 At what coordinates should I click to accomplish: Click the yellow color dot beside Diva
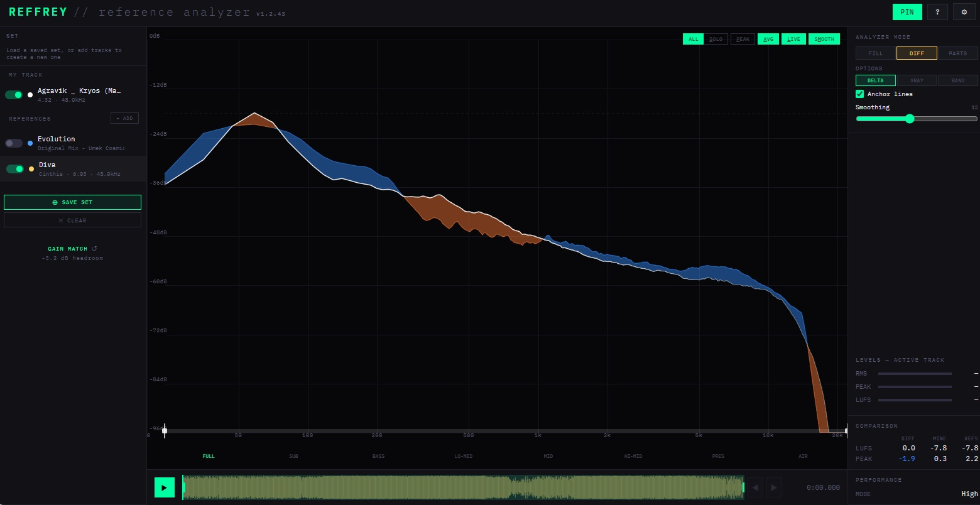pyautogui.click(x=31, y=169)
